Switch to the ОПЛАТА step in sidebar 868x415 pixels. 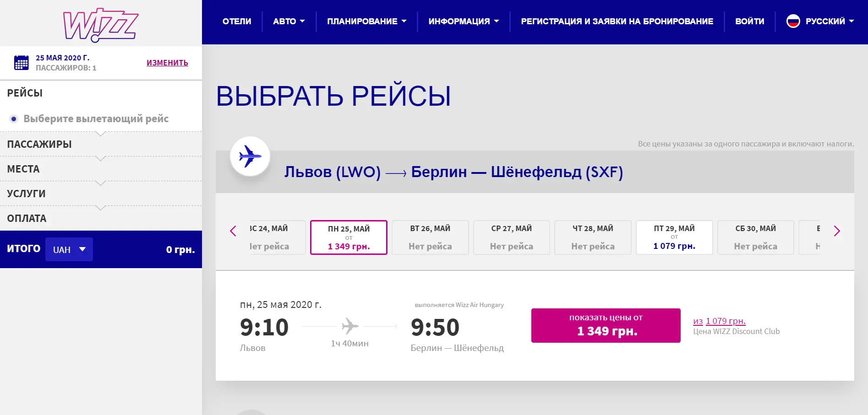pos(27,218)
